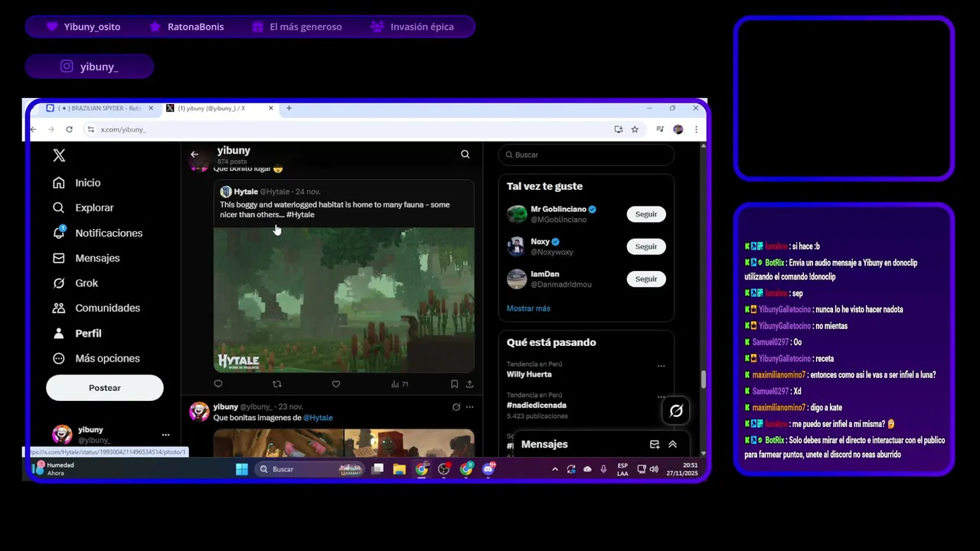Click the Postear button
Viewport: 980px width, 551px height.
(105, 388)
